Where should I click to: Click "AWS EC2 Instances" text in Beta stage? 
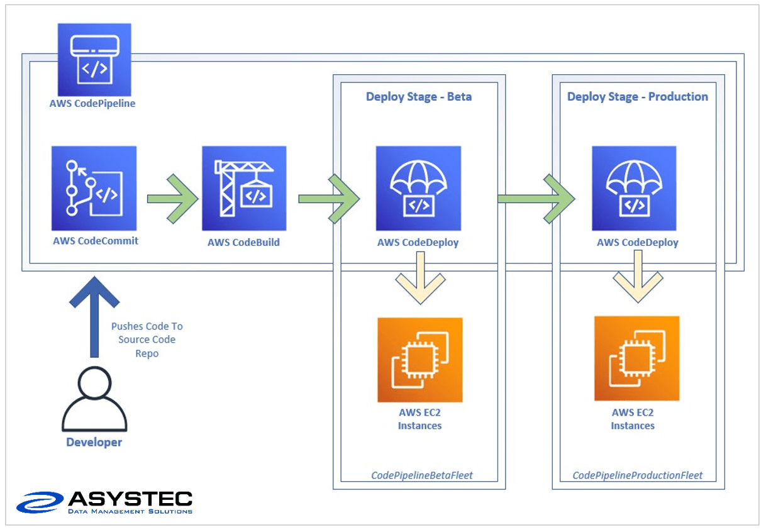(420, 419)
